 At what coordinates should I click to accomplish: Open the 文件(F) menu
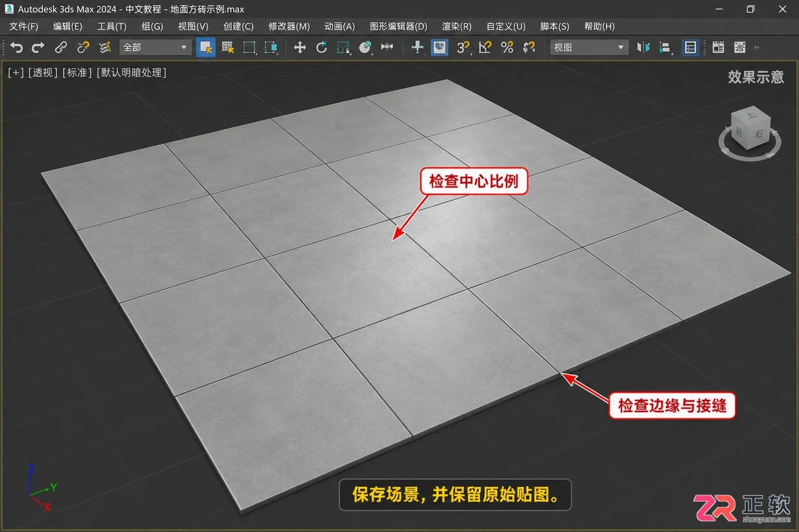click(x=24, y=26)
